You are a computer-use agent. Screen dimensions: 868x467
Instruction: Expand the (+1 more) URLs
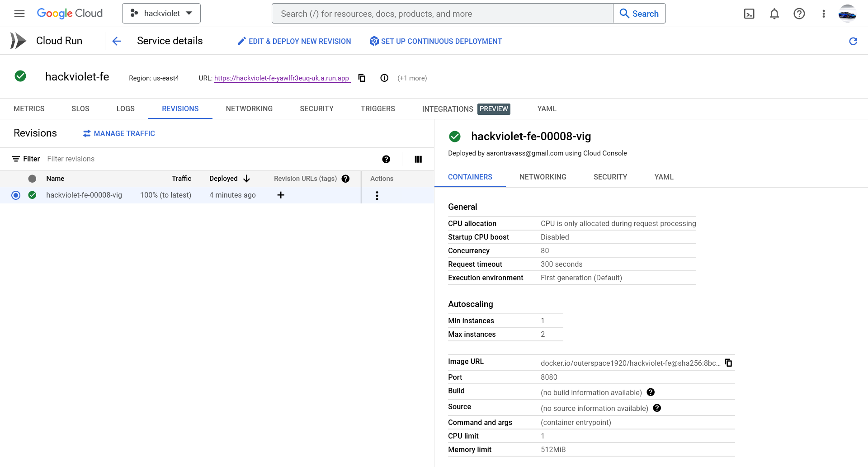click(x=412, y=78)
